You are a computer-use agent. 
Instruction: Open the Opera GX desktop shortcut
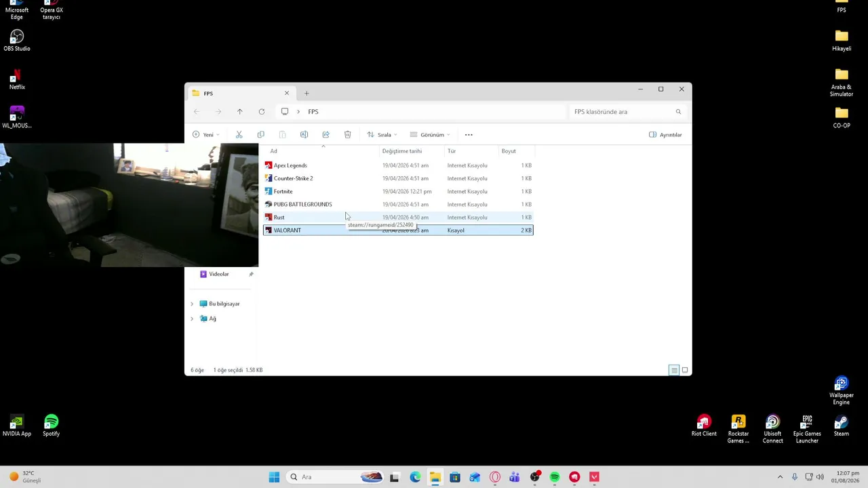point(52,9)
